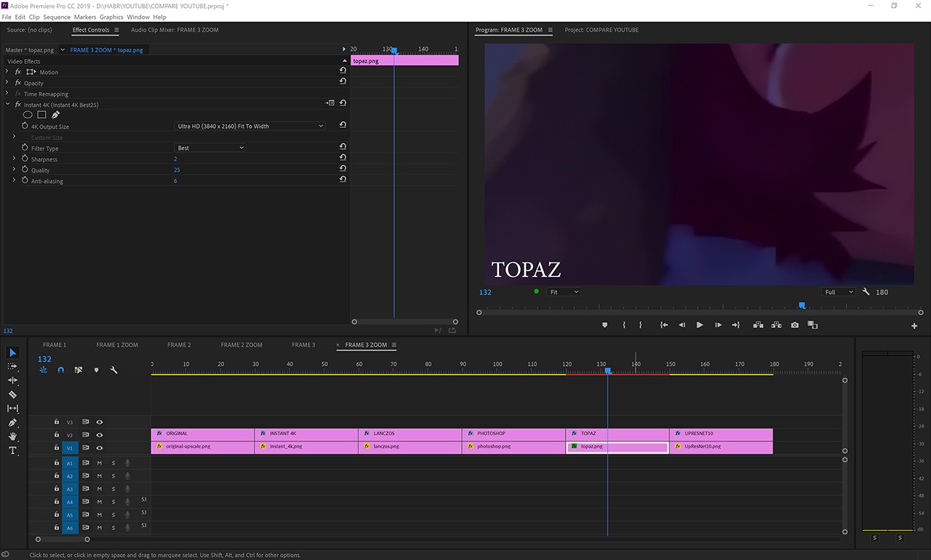The image size is (931, 560).
Task: Open Instant 4K effect setup options
Action: [330, 103]
